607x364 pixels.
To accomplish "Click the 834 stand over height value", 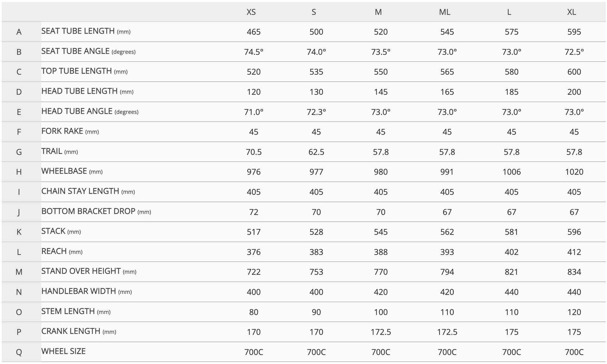I will point(574,272).
